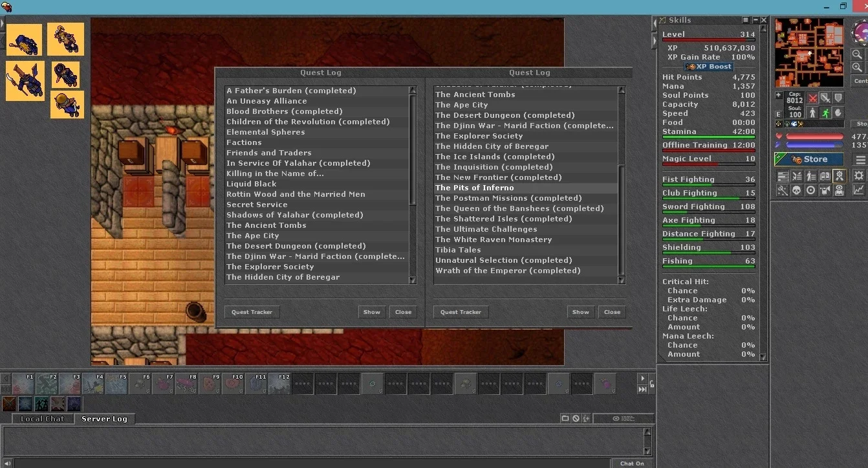This screenshot has width=868, height=468.
Task: Click the left quest list scrollbar down arrow
Action: [413, 280]
